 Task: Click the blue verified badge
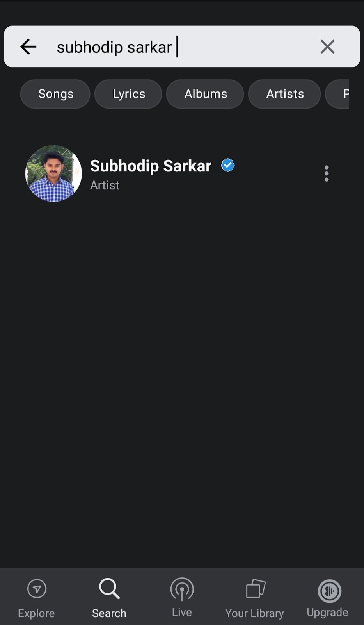(228, 165)
